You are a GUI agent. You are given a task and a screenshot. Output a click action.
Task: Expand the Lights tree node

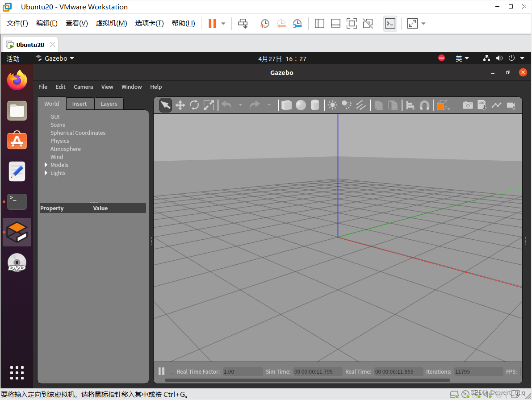[x=46, y=173]
